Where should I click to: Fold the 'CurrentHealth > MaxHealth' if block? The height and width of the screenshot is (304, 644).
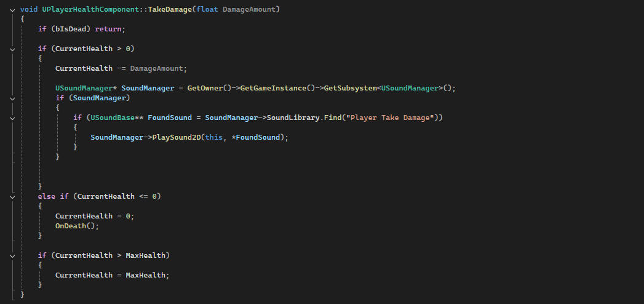pos(12,255)
